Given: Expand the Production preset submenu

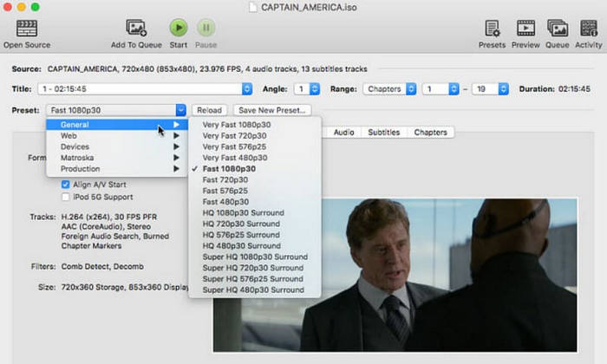Looking at the screenshot, I should click(x=117, y=169).
